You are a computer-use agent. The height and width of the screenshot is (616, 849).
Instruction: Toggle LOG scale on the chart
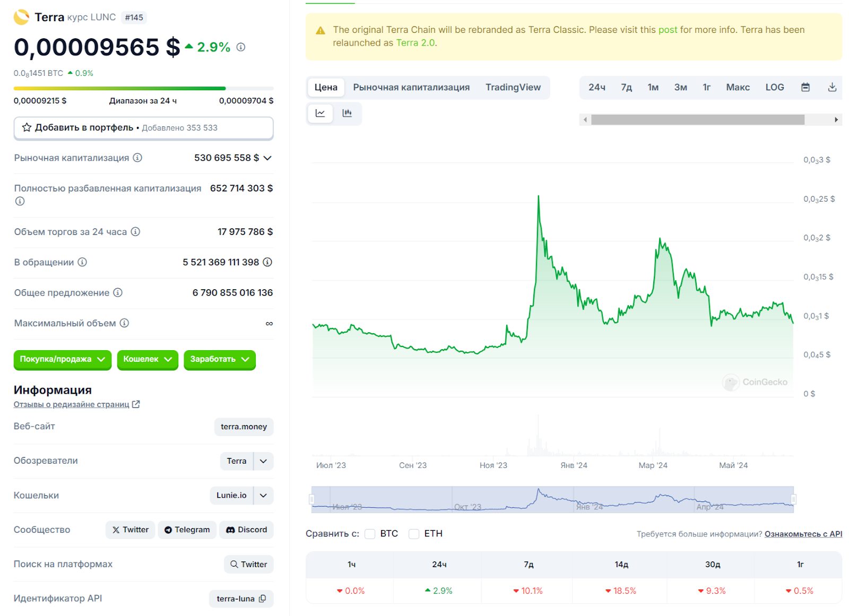point(775,87)
